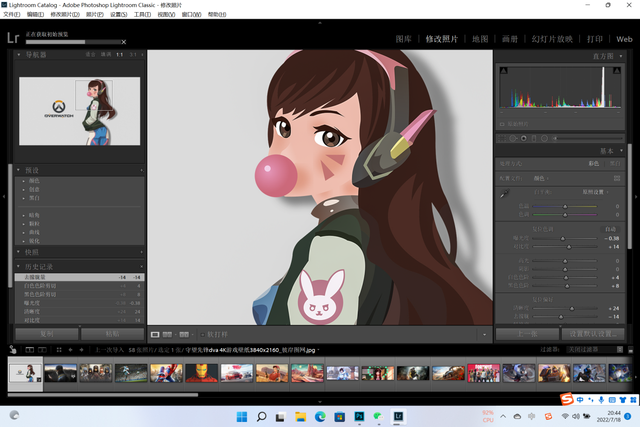Expand the 曲线 preset group
The image size is (640, 427).
tap(34, 232)
